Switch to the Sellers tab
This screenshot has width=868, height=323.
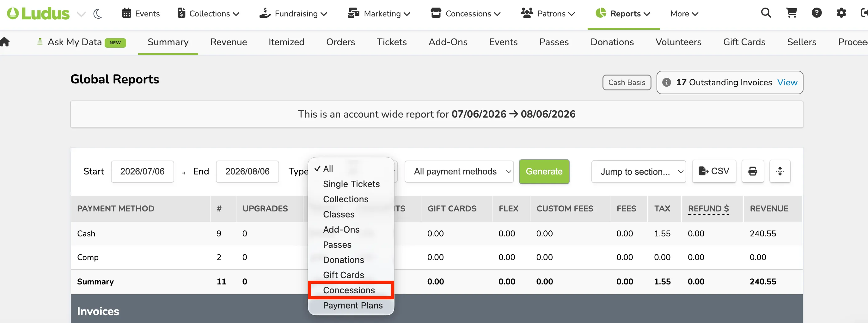point(801,42)
